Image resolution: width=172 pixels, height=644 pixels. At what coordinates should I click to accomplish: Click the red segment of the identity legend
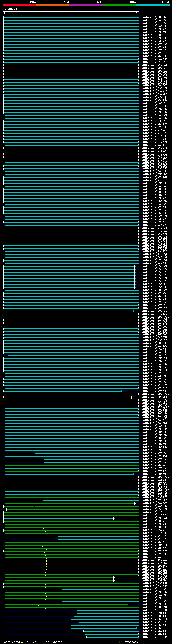coord(19,5)
